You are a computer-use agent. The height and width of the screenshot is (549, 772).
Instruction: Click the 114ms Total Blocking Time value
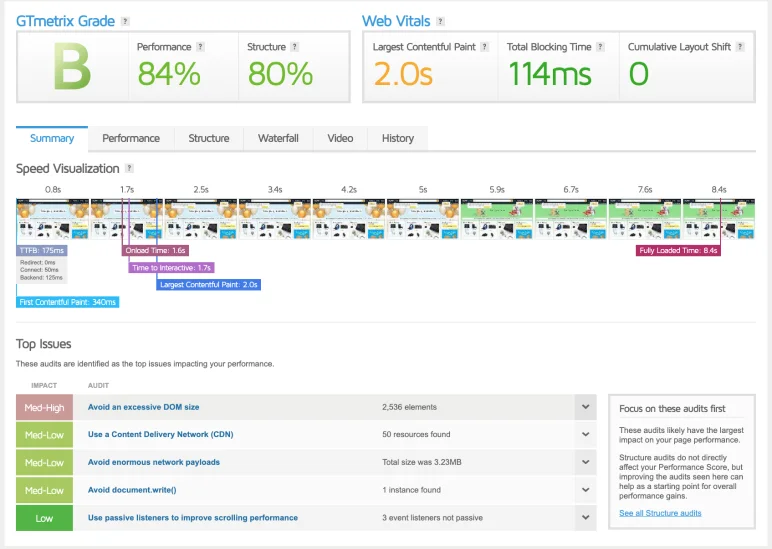[550, 74]
